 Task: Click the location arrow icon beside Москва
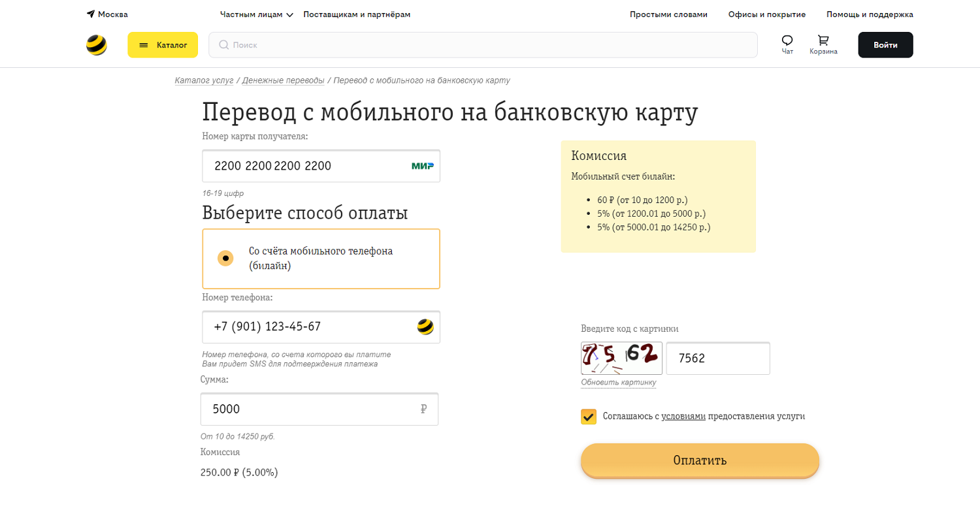pyautogui.click(x=90, y=14)
